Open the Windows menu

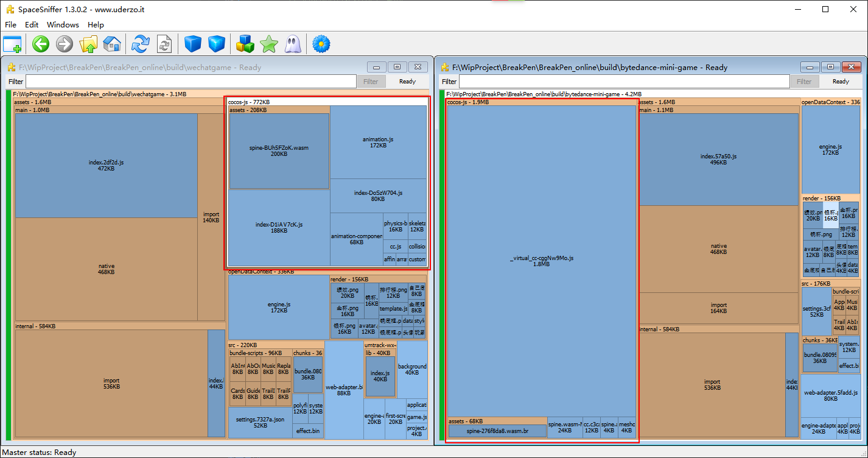(x=63, y=25)
